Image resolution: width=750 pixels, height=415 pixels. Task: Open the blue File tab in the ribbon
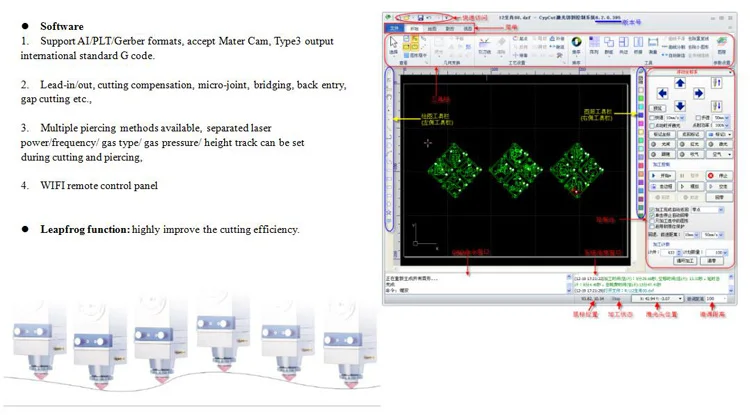coord(394,29)
